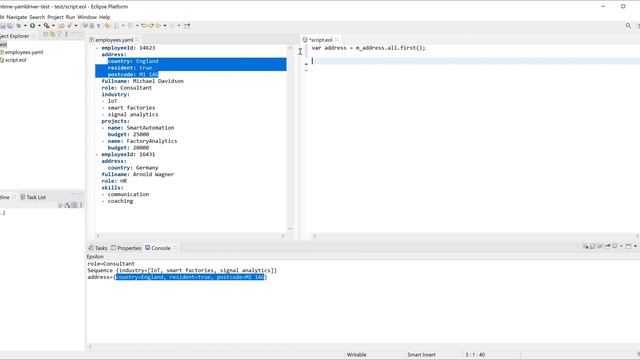Switch to the Properties tab
640x360 pixels.
click(126, 248)
